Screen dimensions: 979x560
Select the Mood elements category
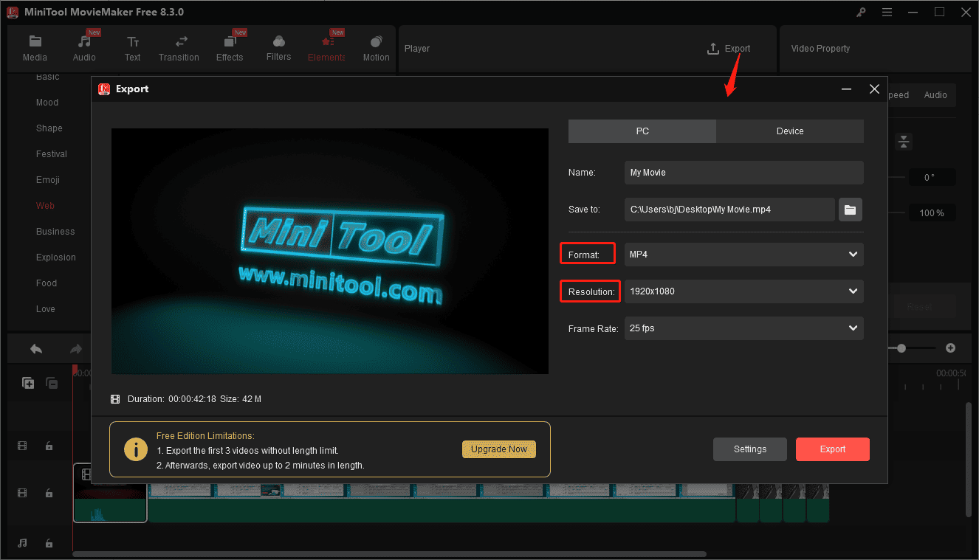47,103
